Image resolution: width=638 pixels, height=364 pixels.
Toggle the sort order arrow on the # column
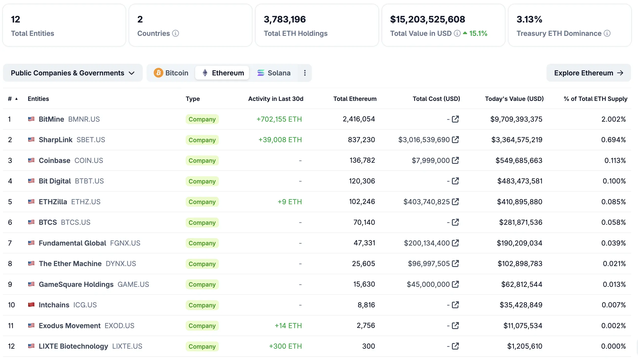(x=17, y=99)
